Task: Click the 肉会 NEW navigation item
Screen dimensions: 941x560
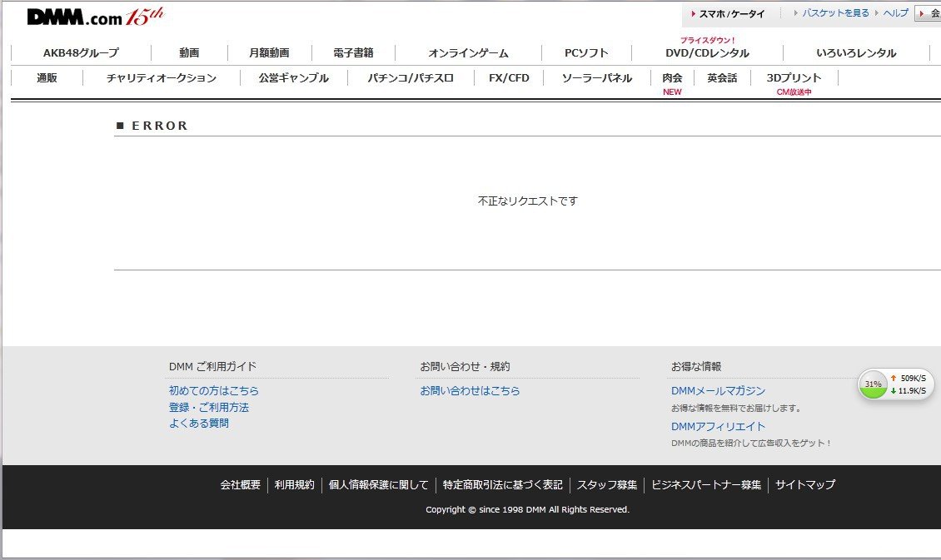Action: 672,77
